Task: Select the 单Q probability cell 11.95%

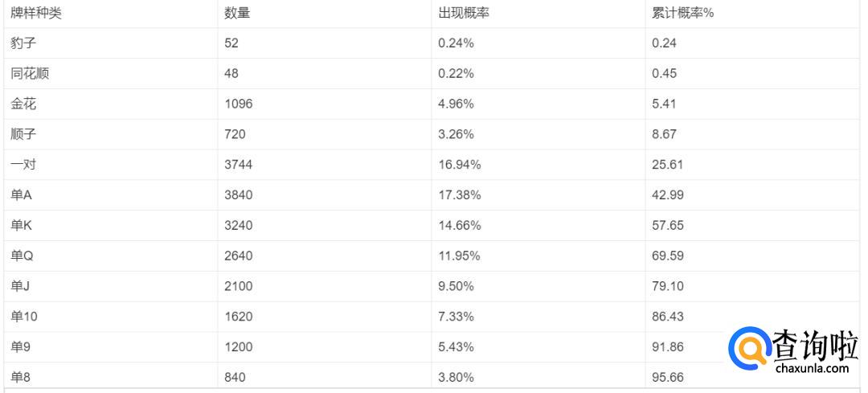Action: click(459, 256)
